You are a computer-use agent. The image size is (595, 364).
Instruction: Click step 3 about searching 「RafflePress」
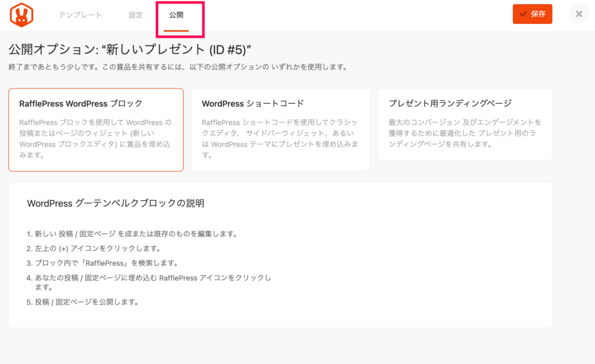click(103, 263)
